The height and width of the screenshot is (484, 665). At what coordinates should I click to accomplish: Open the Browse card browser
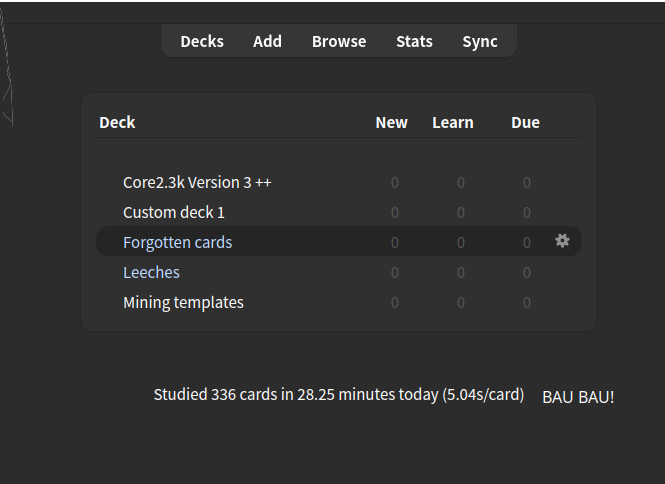pos(339,41)
